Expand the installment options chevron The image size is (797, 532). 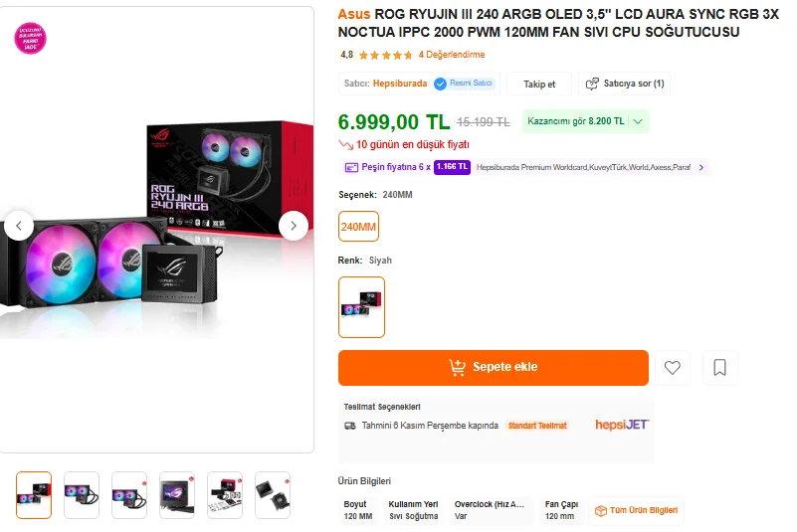click(701, 167)
